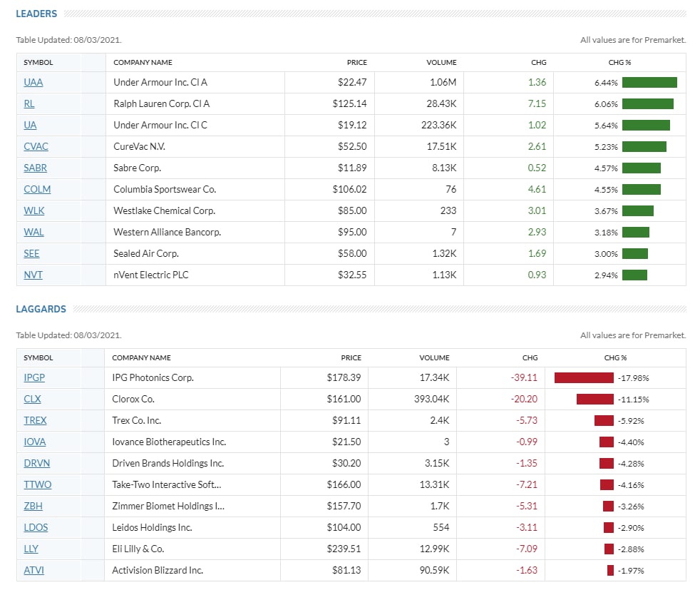The height and width of the screenshot is (590, 700).
Task: Click the Laggards table CHG column header
Action: click(x=530, y=358)
